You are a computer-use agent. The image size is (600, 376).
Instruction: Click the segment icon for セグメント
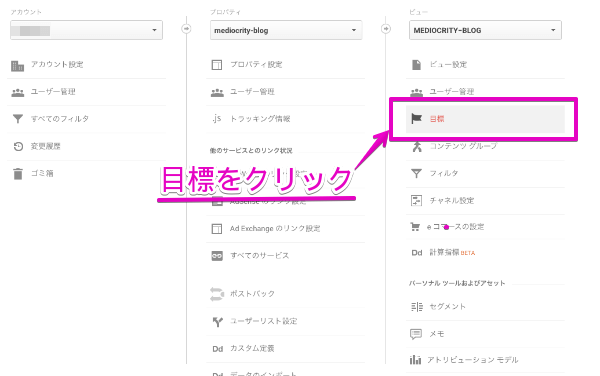coord(417,307)
